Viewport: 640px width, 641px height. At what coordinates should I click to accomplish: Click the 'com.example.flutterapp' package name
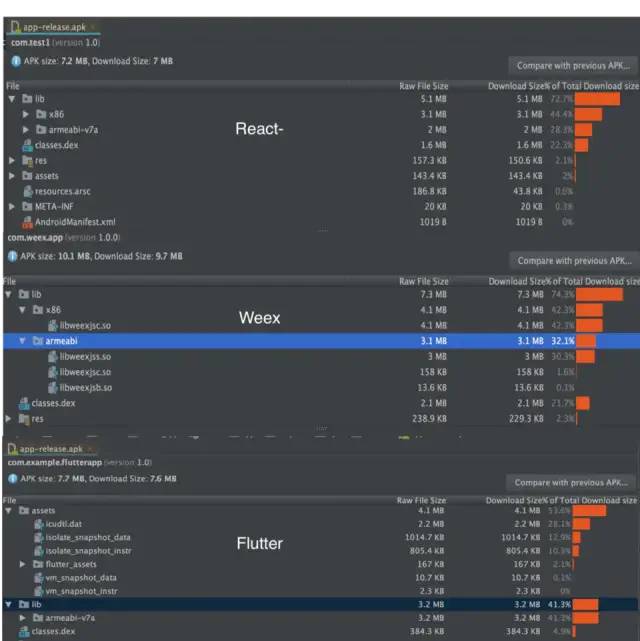(55, 462)
